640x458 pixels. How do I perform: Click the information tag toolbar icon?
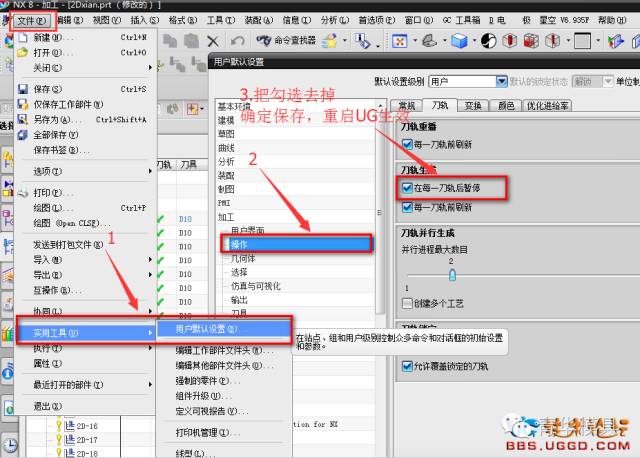click(362, 41)
